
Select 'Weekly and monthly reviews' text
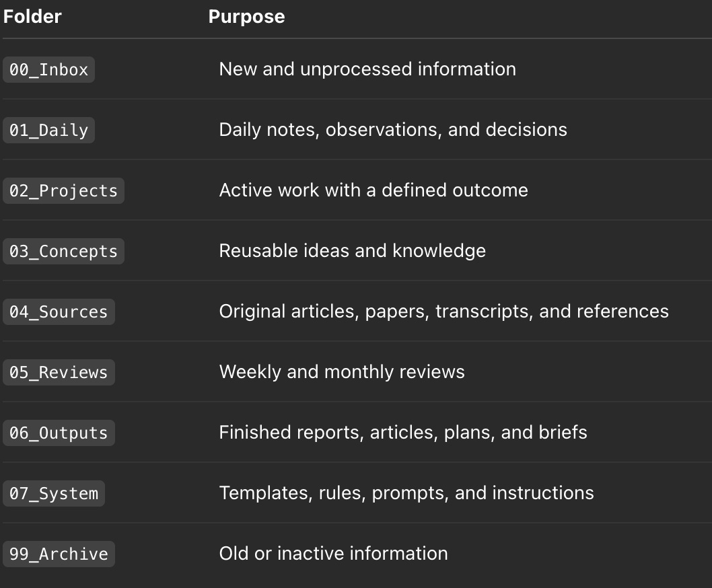point(342,372)
